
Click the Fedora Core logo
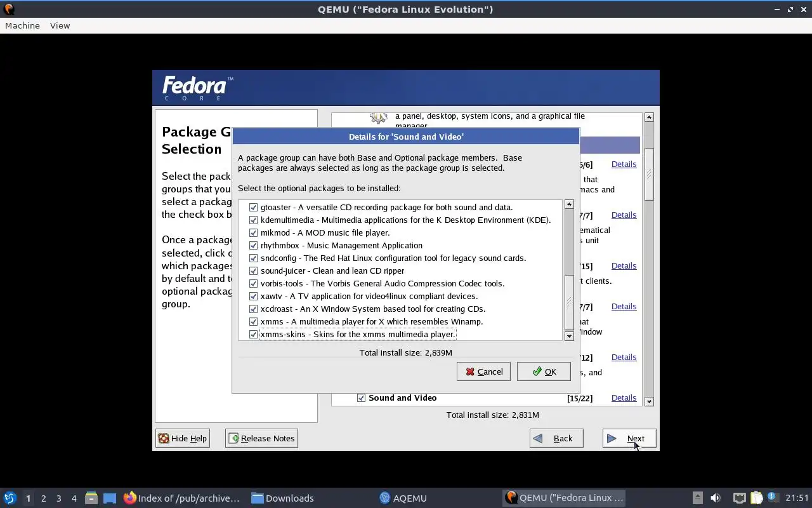pyautogui.click(x=198, y=88)
